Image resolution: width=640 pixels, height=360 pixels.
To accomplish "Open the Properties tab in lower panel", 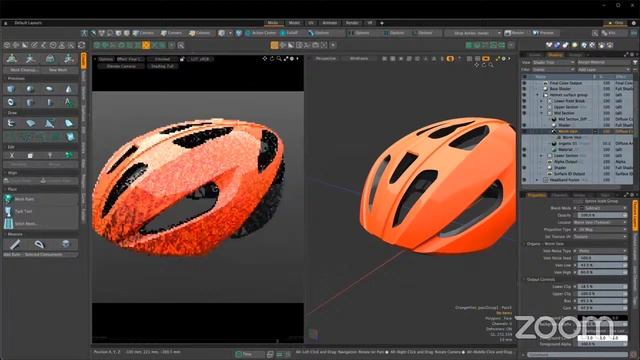I will (x=536, y=196).
